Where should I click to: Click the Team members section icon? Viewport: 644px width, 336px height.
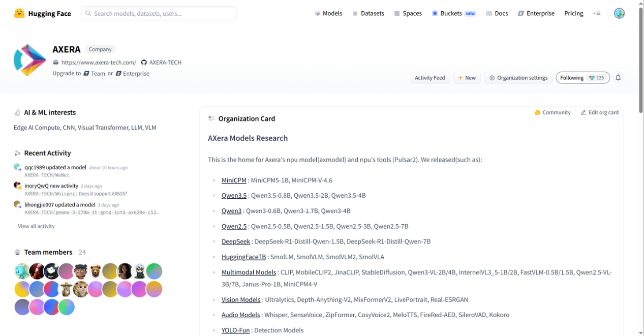click(x=17, y=252)
